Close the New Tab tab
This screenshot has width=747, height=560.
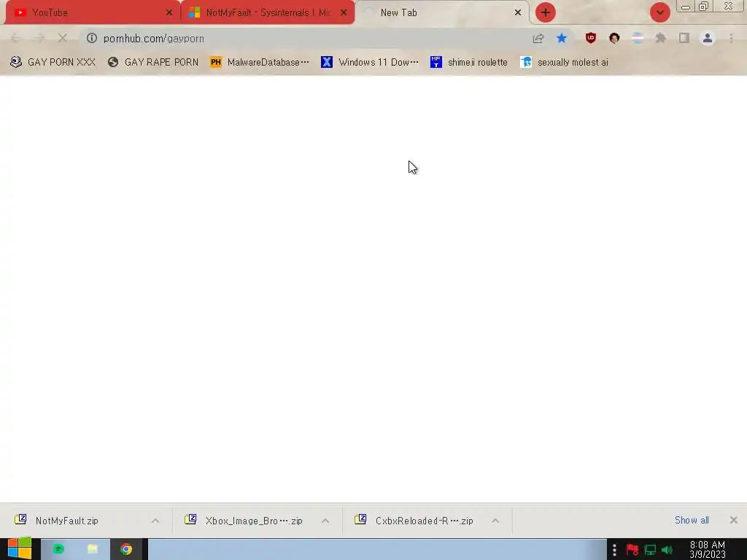[518, 13]
